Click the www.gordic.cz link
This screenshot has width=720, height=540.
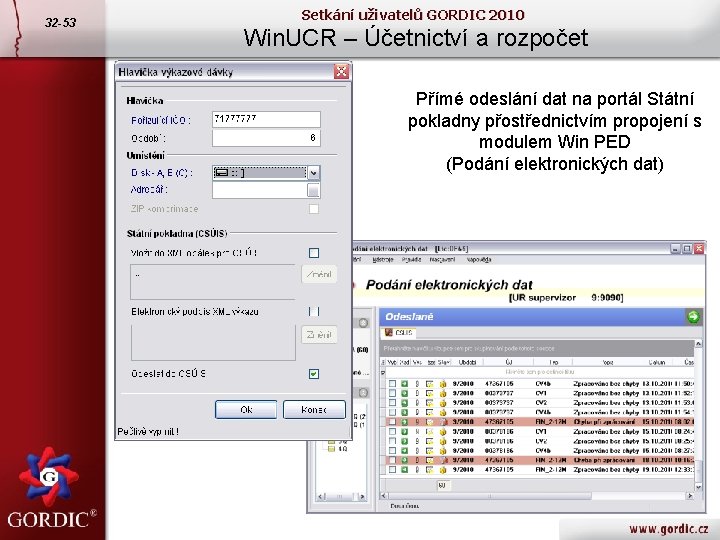[668, 529]
